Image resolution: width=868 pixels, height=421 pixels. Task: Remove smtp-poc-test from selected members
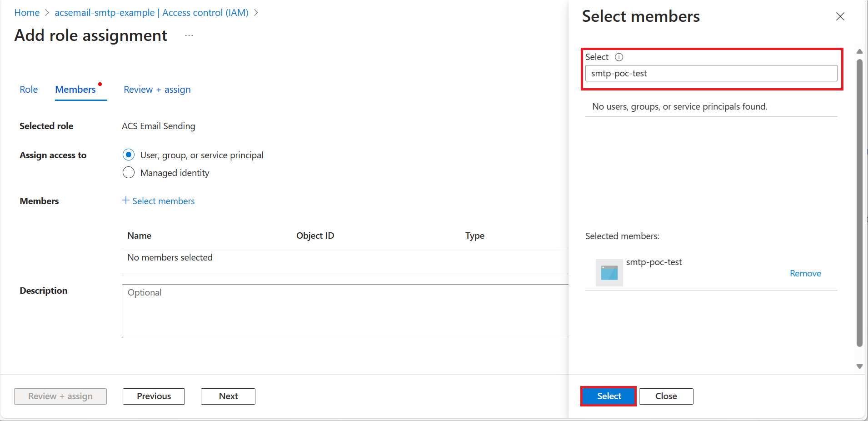coord(805,273)
